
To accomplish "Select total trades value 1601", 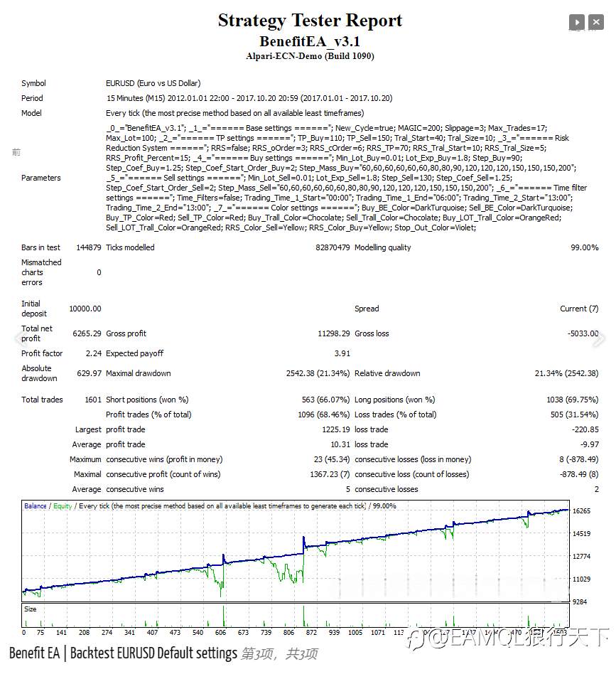I will click(x=93, y=400).
